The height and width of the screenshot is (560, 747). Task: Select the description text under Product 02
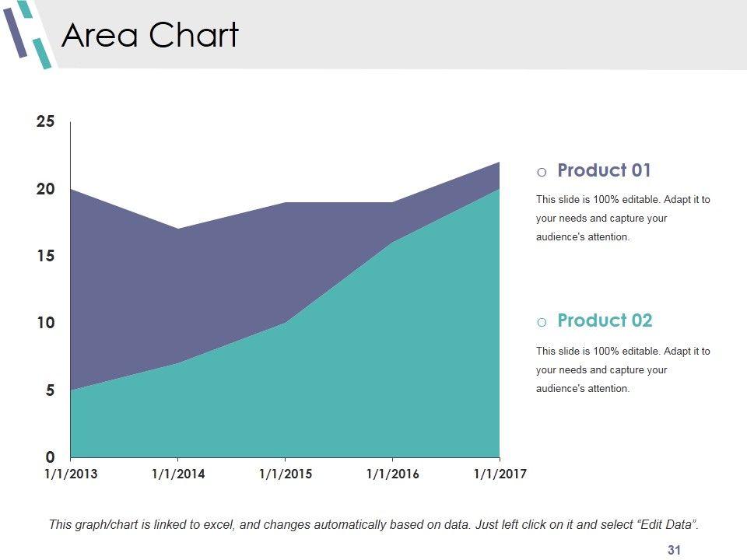click(x=622, y=369)
